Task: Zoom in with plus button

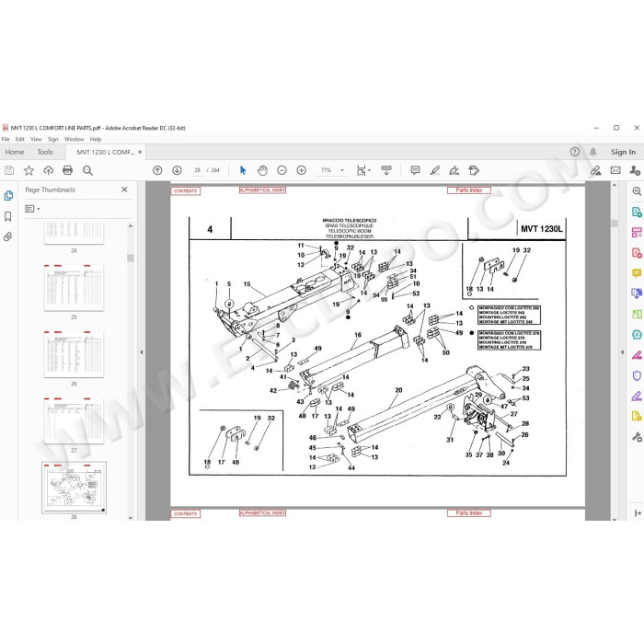Action: (x=302, y=170)
